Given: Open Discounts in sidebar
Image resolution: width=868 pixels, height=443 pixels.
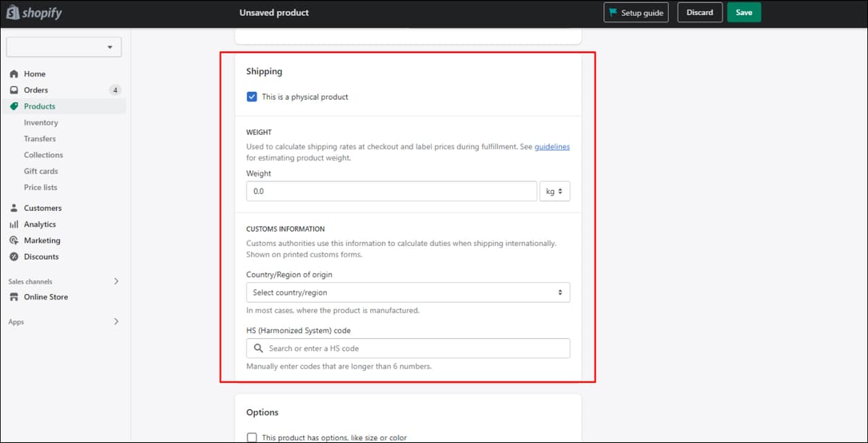Looking at the screenshot, I should (x=41, y=257).
